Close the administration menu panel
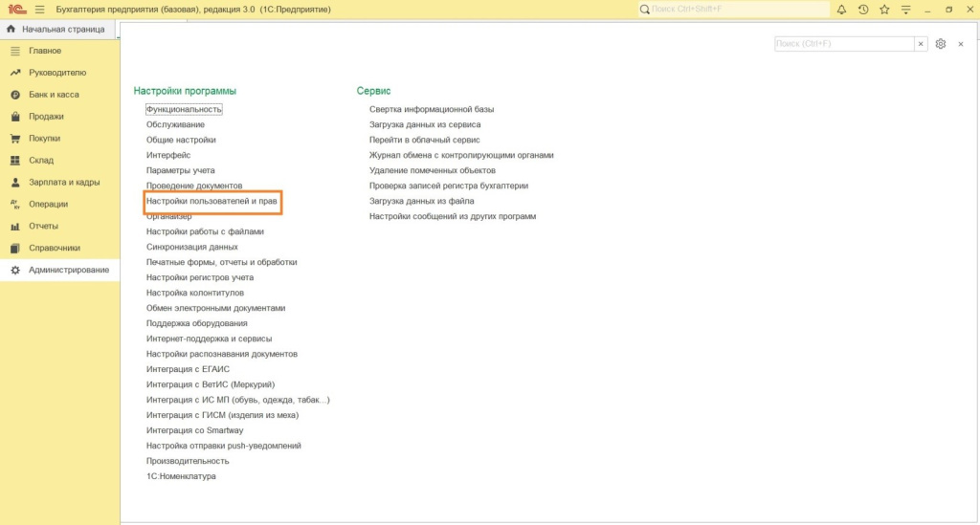 click(961, 44)
